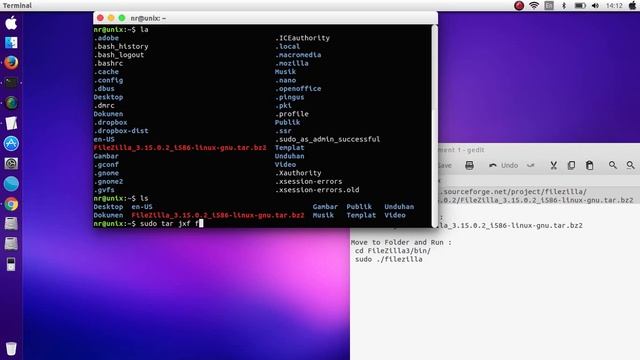This screenshot has height=360, width=640.
Task: Open the Wi-Fi network menu
Action: 534,5
